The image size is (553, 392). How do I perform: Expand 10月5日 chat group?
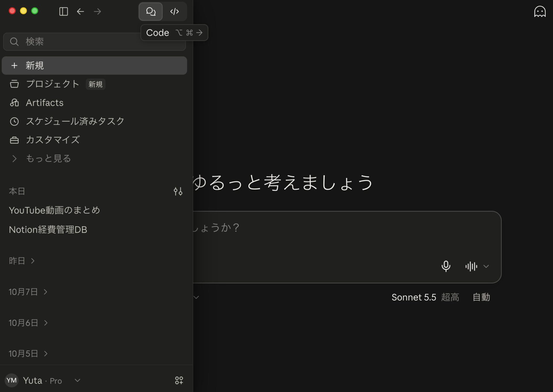click(28, 354)
